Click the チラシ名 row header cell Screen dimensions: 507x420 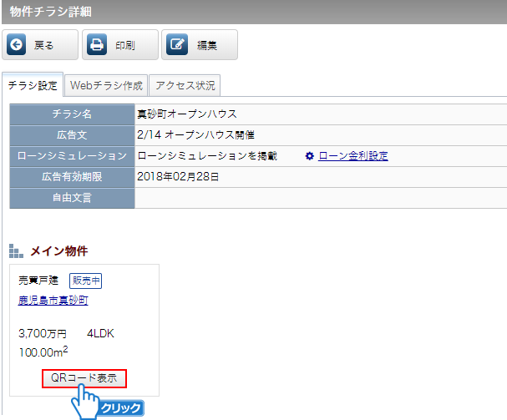coord(72,114)
